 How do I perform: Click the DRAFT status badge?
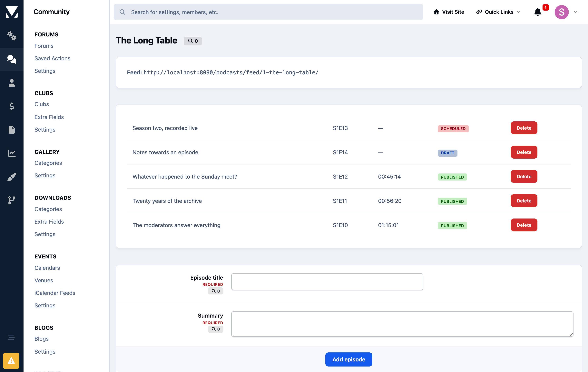[x=447, y=153]
